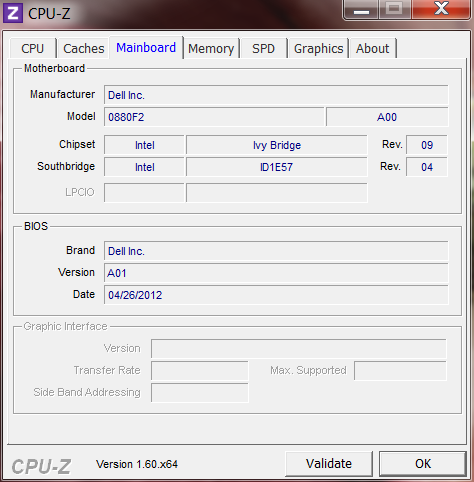Click the Southbridge vendor field Intel
The height and width of the screenshot is (482, 474).
coord(144,167)
